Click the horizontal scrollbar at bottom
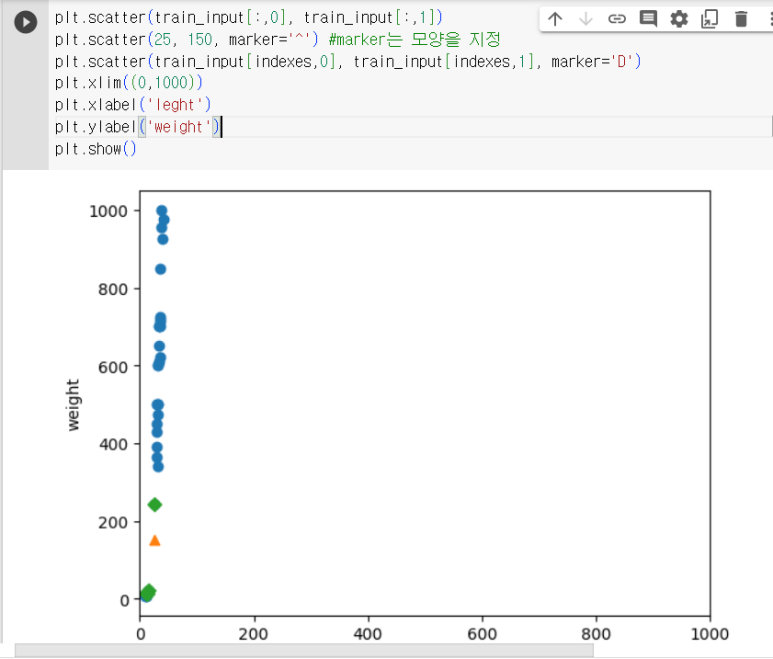 tap(304, 650)
